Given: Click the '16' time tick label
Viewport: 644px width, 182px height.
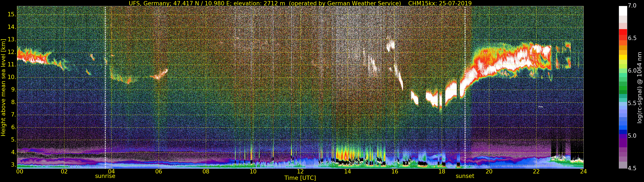Looking at the screenshot, I should pos(395,172).
